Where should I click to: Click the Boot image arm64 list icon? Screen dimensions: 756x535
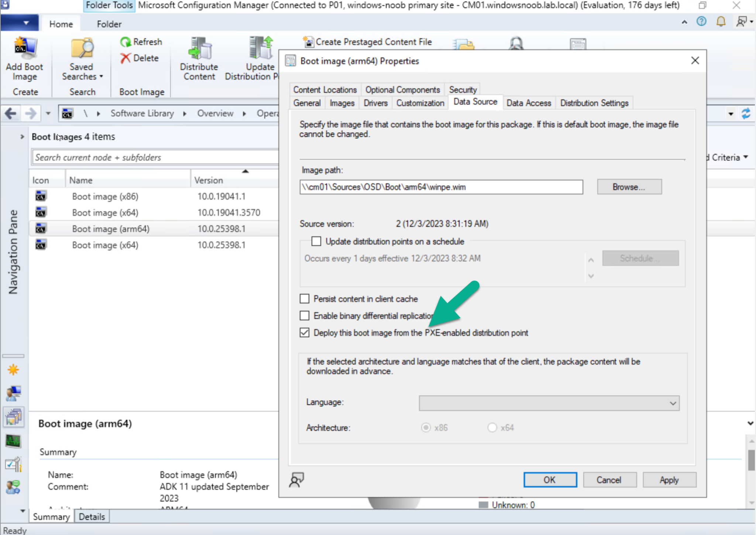pos(40,229)
